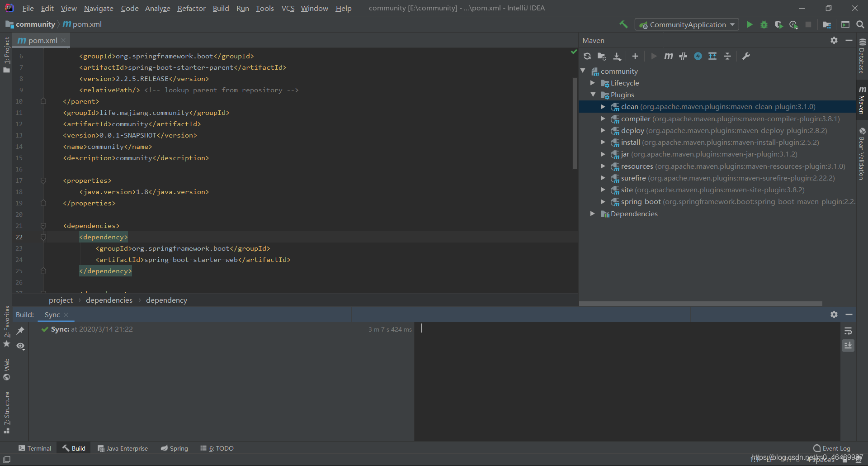868x466 pixels.
Task: Toggle tool window quick access icon
Action: (7, 460)
